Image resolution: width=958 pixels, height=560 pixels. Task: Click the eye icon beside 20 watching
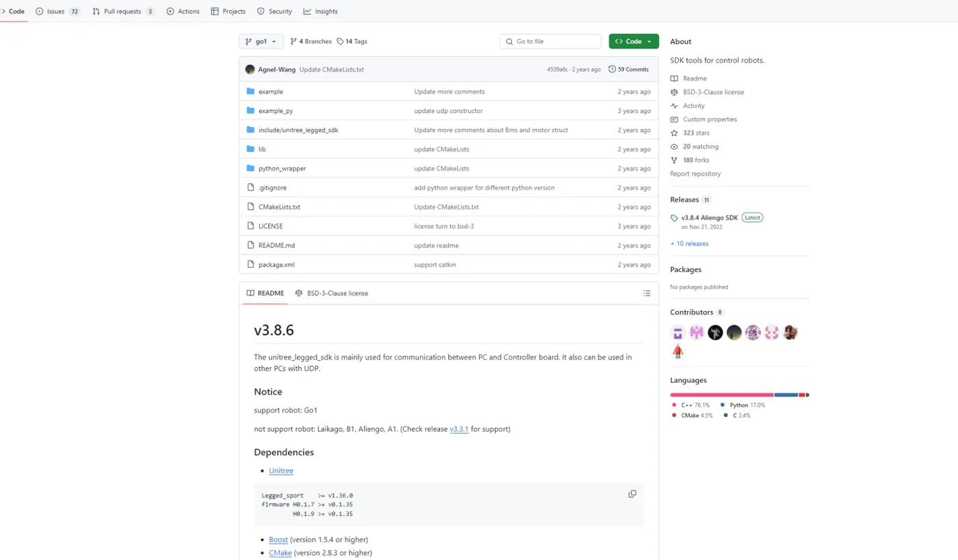point(674,147)
